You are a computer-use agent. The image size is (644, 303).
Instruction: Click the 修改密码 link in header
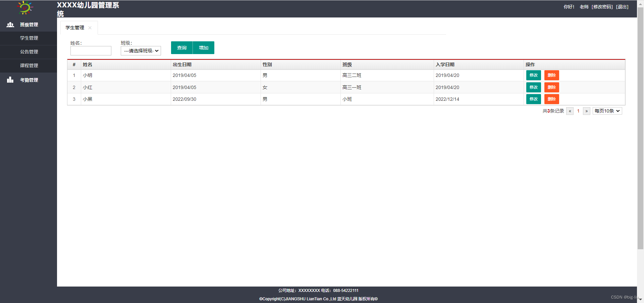click(602, 7)
